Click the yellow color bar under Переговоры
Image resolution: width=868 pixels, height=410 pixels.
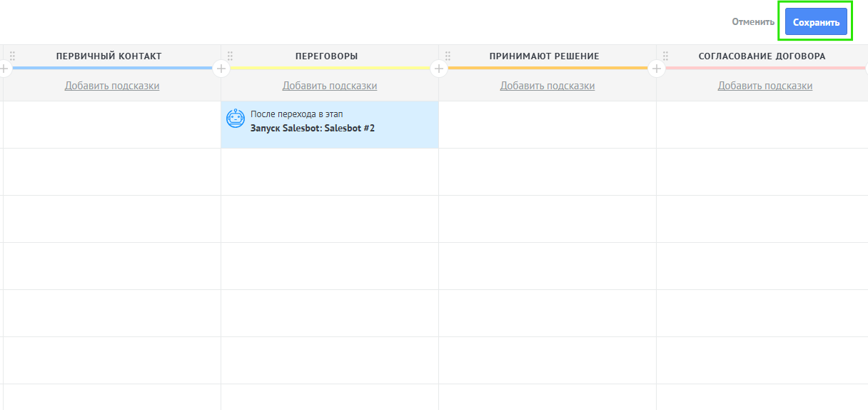330,69
